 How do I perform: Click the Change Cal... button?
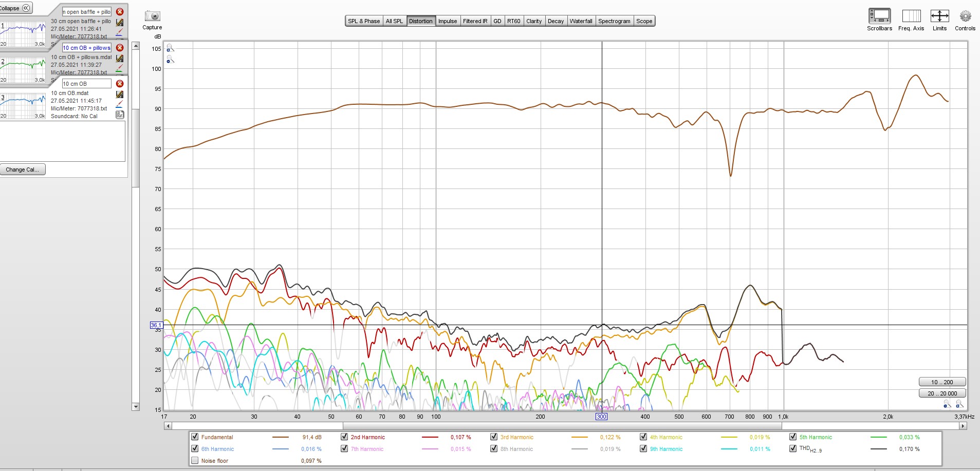(x=23, y=169)
